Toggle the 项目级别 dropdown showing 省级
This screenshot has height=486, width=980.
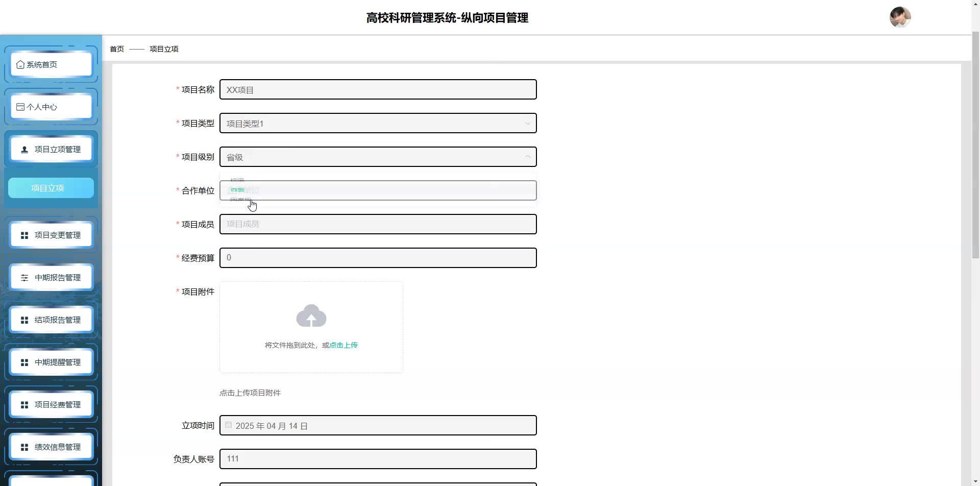click(x=378, y=157)
